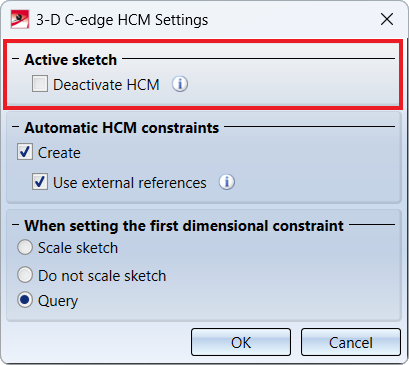This screenshot has width=409, height=365.
Task: Click the HiCAD app icon in title bar
Action: pos(20,19)
